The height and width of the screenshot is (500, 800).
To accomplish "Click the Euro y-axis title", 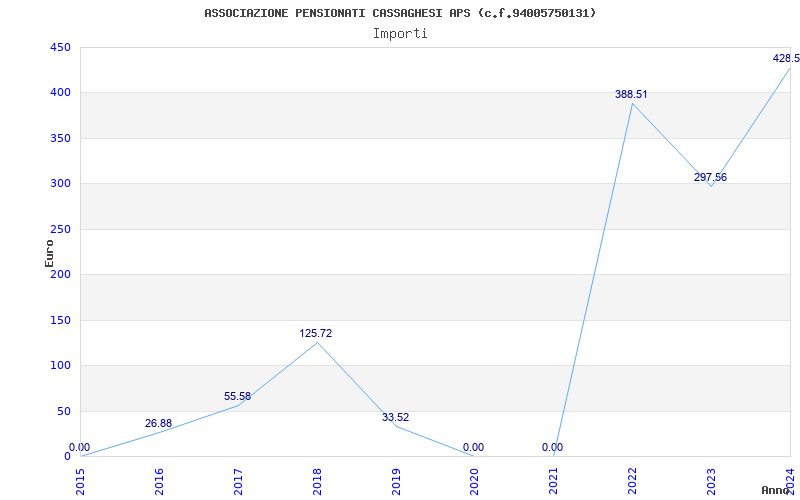I will (x=49, y=253).
